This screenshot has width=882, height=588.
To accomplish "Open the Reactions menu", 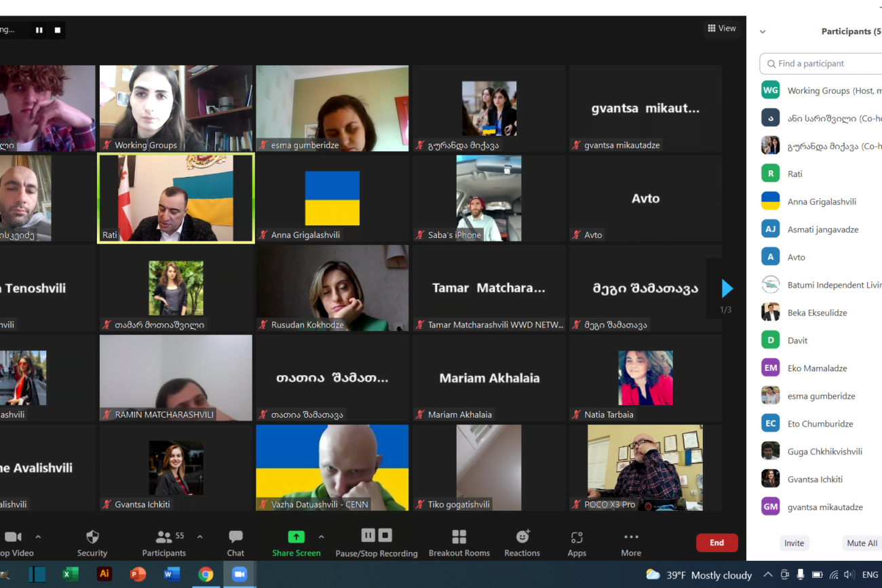I will point(522,537).
